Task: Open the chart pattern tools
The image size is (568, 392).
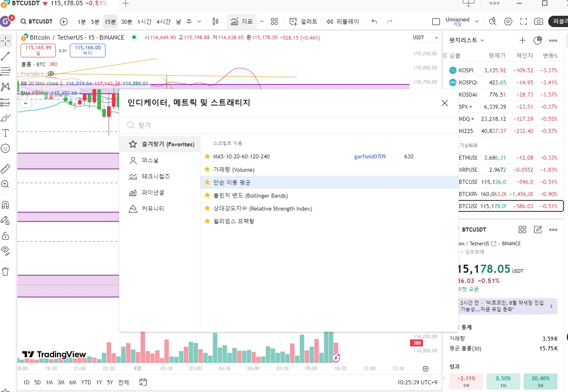Action: click(6, 87)
